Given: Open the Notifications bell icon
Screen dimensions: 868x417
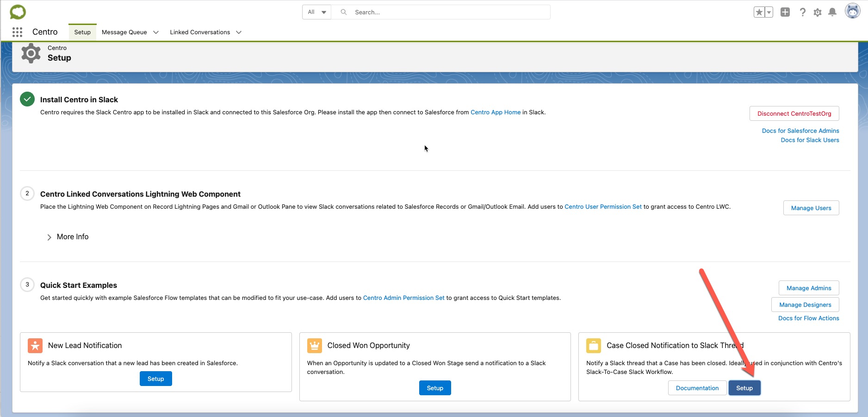Looking at the screenshot, I should tap(832, 12).
